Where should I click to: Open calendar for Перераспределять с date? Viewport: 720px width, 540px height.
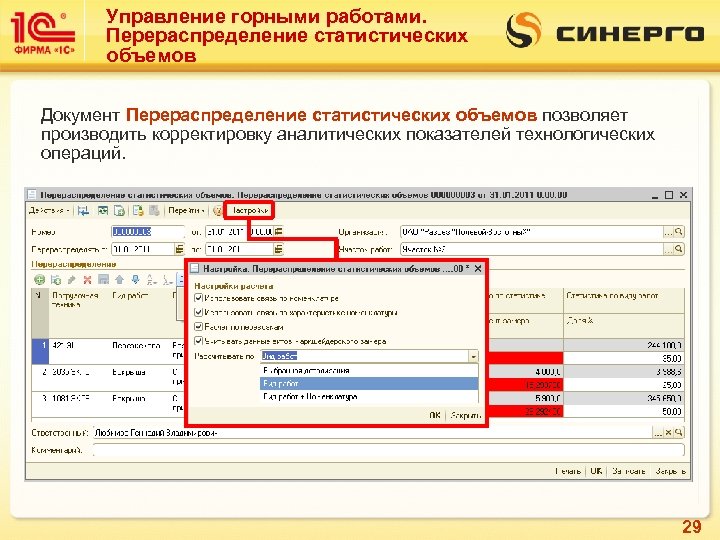click(x=180, y=249)
